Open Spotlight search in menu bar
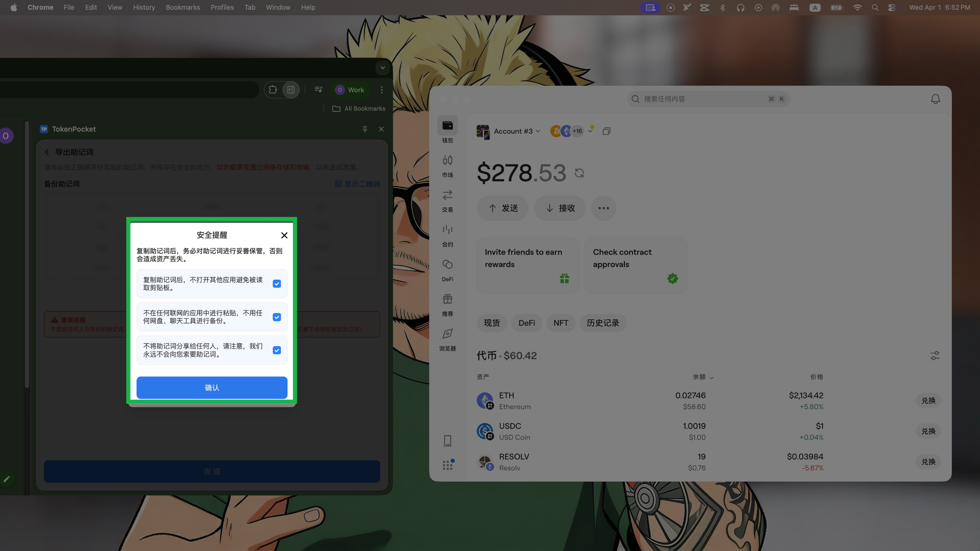 (875, 7)
